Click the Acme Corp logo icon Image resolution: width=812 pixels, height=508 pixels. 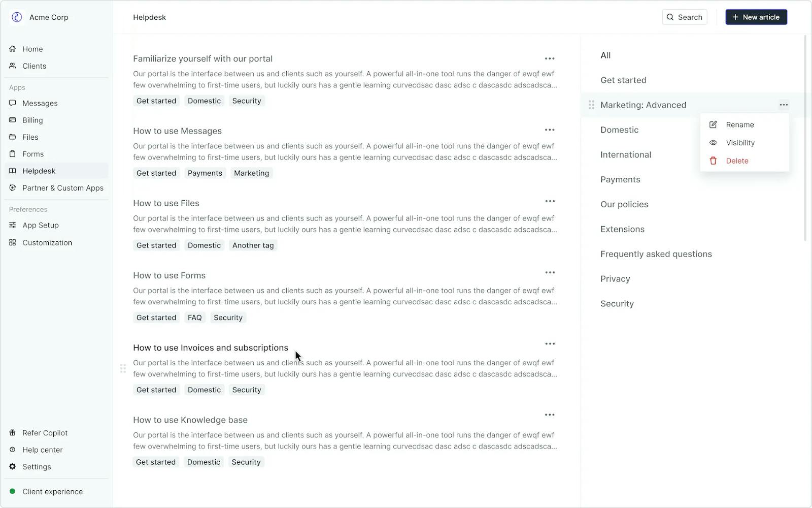(17, 17)
